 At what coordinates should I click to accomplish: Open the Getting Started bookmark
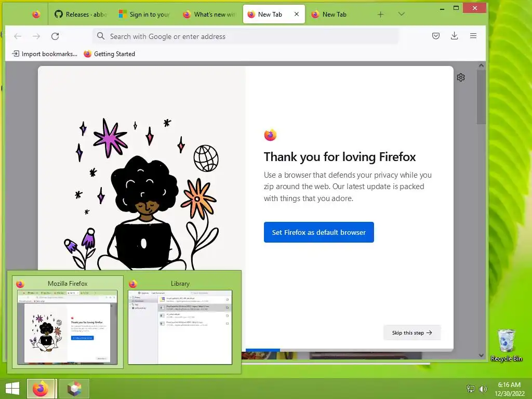(109, 54)
